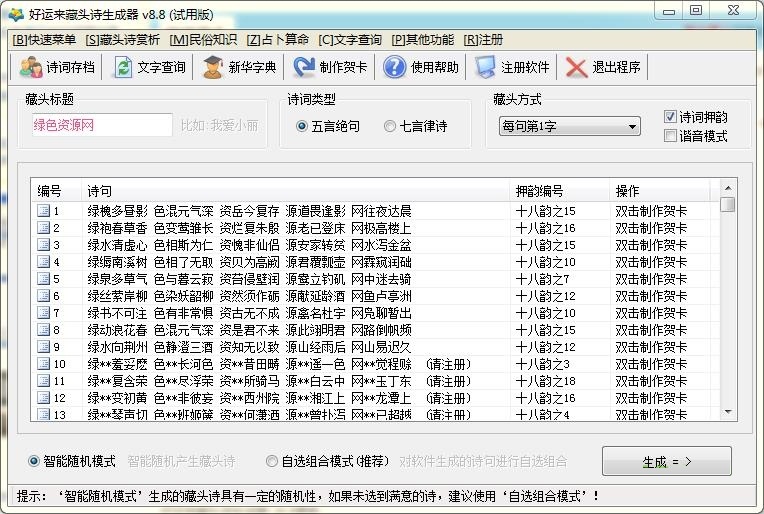Click 双击制作贺卡 in row 1

click(651, 211)
